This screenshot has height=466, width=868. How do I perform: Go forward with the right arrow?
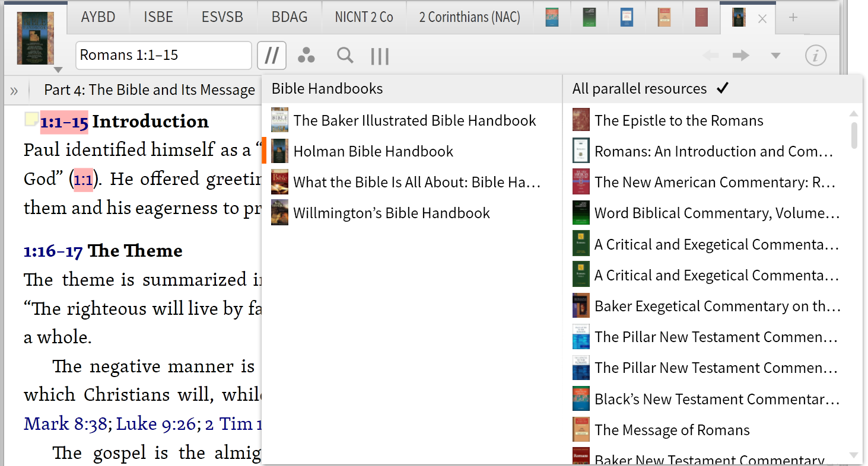[x=741, y=56]
